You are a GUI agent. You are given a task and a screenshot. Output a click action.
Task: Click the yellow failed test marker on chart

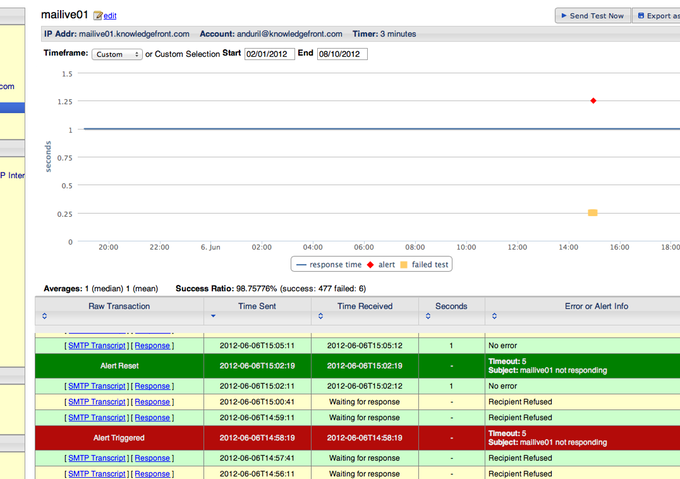coord(592,212)
